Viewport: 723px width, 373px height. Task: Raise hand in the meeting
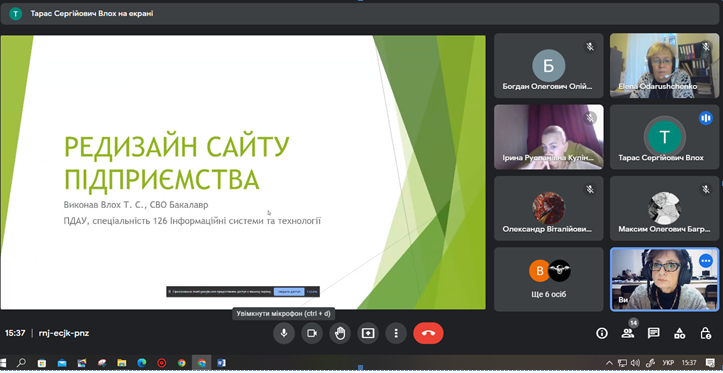click(x=340, y=333)
